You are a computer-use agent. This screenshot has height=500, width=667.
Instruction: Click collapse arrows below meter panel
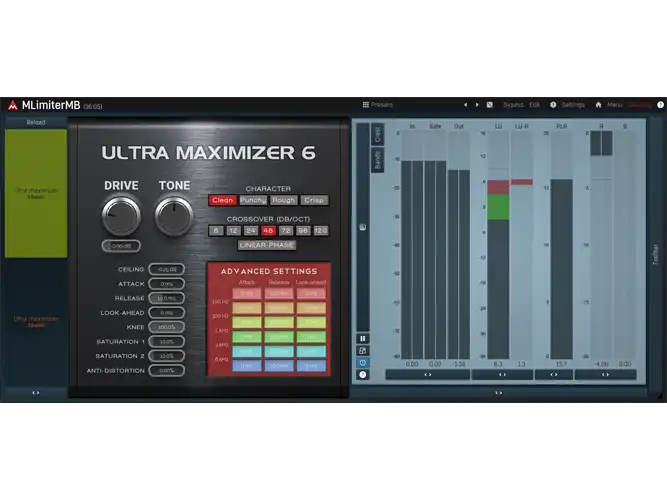click(x=498, y=393)
